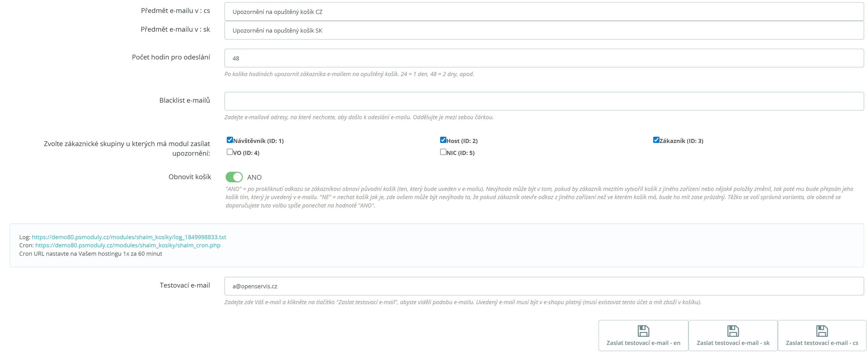
Task: Focus the Předmět e-mailu cs field
Action: click(x=544, y=12)
